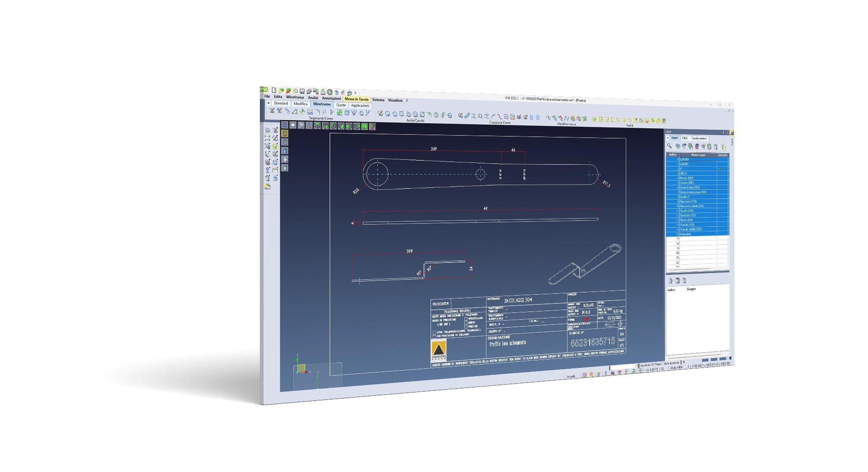Click the green checkmark icon in left toolbar
The height and width of the screenshot is (472, 868).
click(x=275, y=146)
